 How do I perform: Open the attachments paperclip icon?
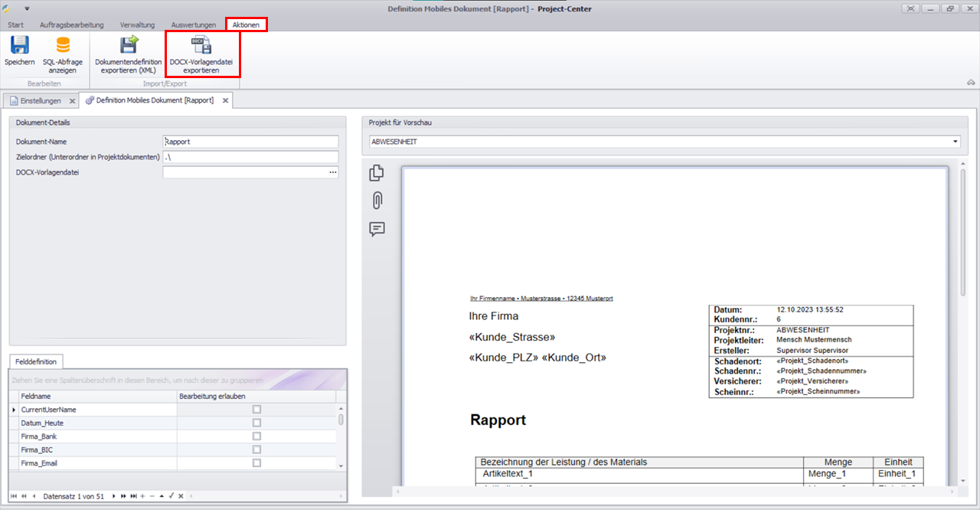(377, 201)
